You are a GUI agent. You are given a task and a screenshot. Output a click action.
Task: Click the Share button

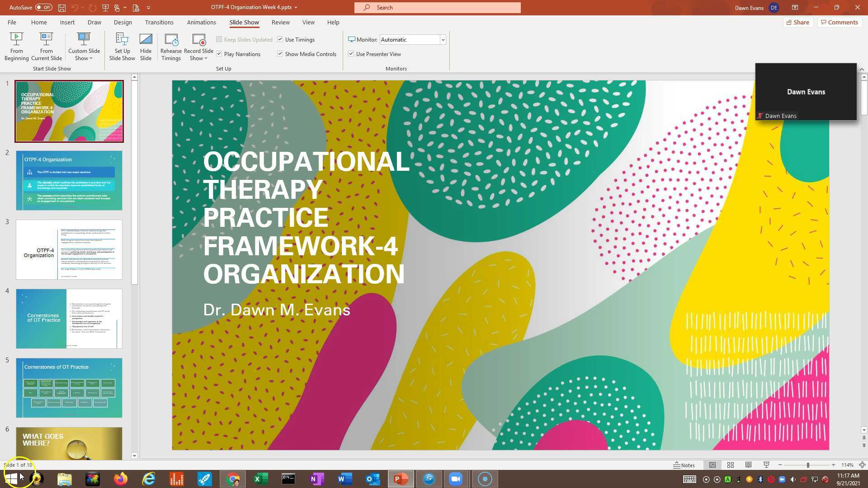[798, 22]
